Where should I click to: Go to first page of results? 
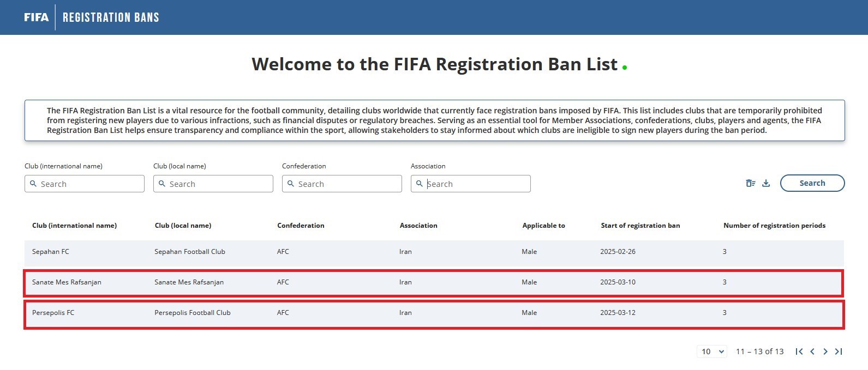point(799,351)
